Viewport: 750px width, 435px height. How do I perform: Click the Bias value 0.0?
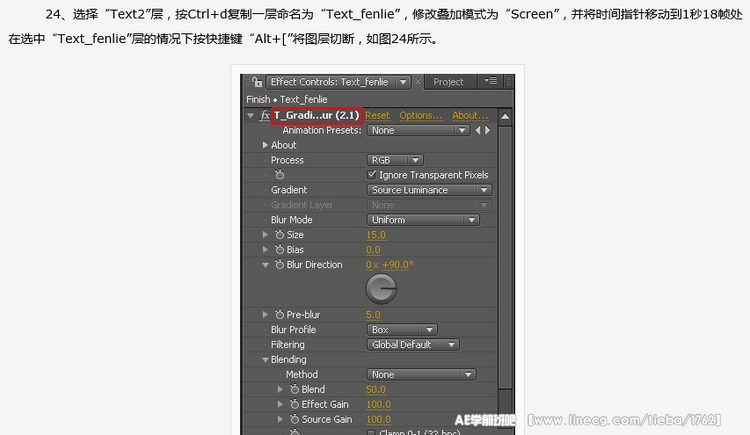point(373,250)
